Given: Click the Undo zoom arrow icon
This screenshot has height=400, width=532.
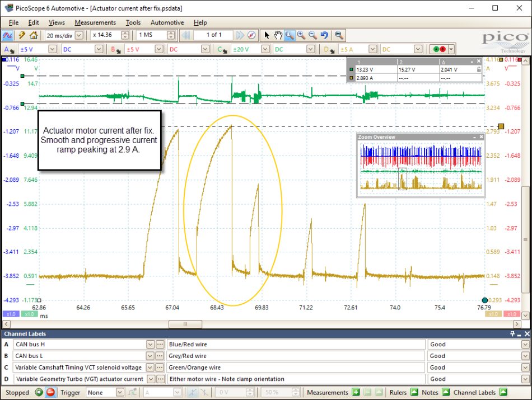Looking at the screenshot, I should pyautogui.click(x=324, y=35).
